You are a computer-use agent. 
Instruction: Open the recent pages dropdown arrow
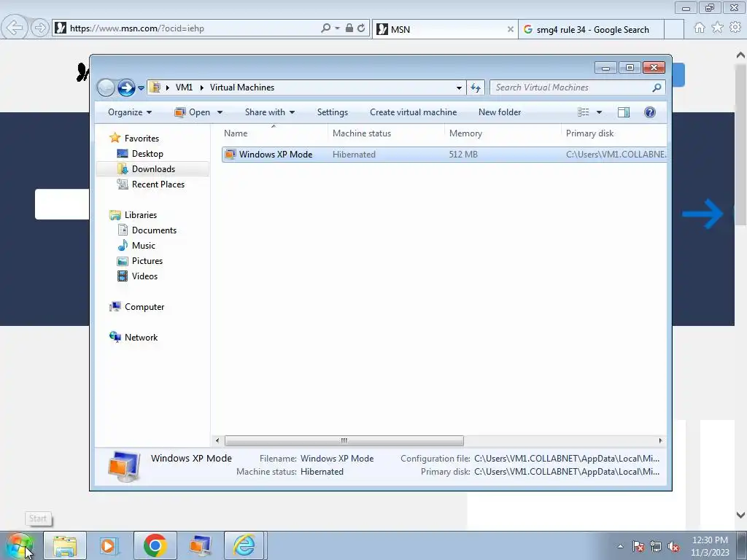tap(141, 88)
